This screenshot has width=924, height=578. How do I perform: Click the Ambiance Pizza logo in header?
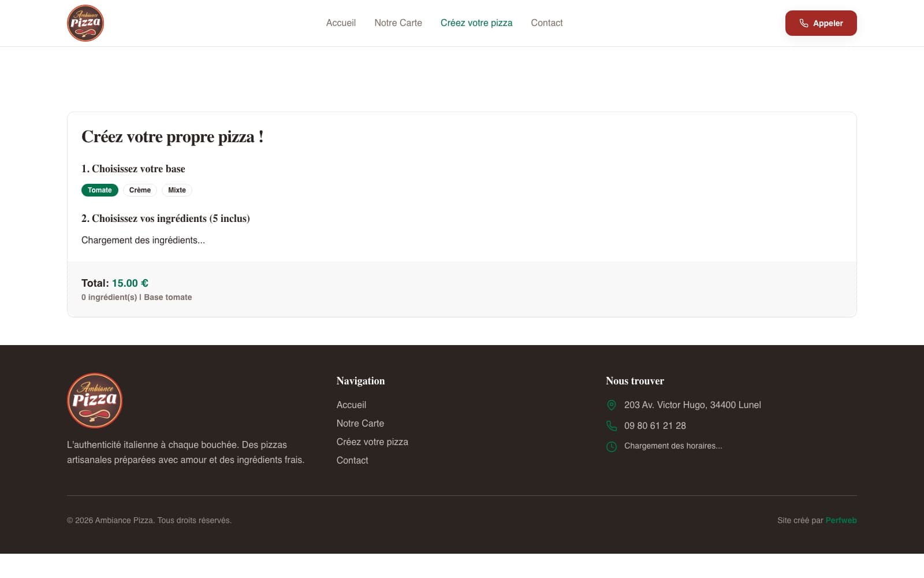85,23
